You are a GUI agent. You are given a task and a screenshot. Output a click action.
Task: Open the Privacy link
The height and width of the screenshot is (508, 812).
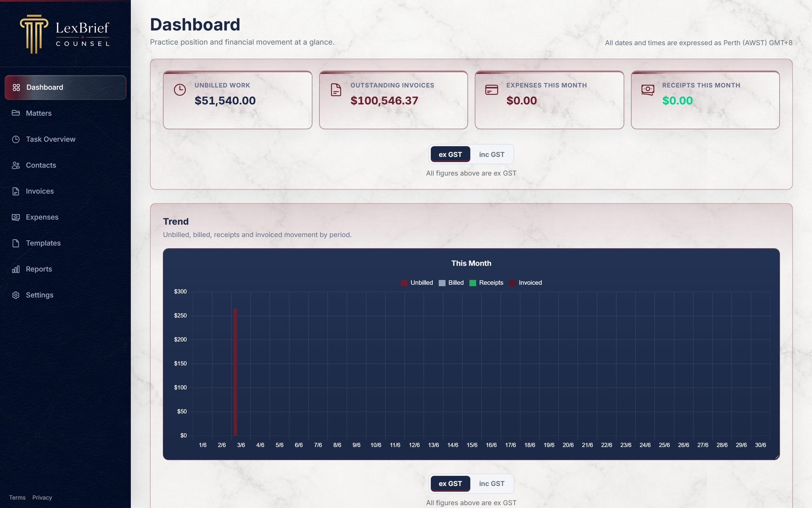click(42, 497)
